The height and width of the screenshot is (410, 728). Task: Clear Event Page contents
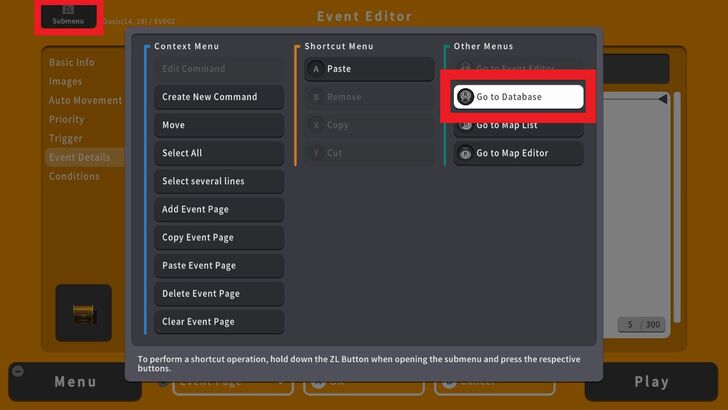[218, 321]
